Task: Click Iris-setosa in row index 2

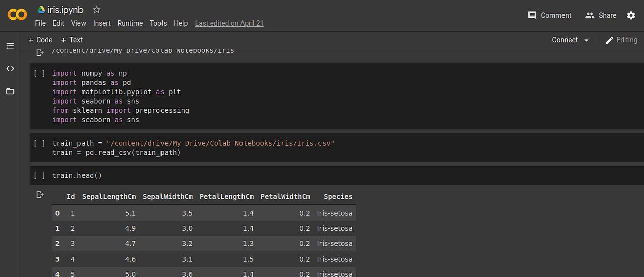Action: pyautogui.click(x=335, y=244)
